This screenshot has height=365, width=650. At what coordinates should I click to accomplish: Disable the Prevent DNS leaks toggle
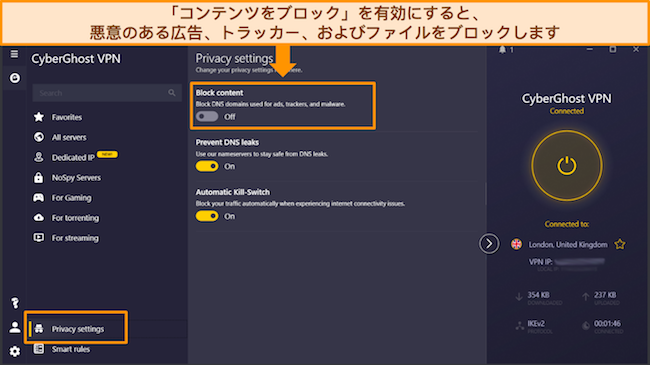pos(207,166)
